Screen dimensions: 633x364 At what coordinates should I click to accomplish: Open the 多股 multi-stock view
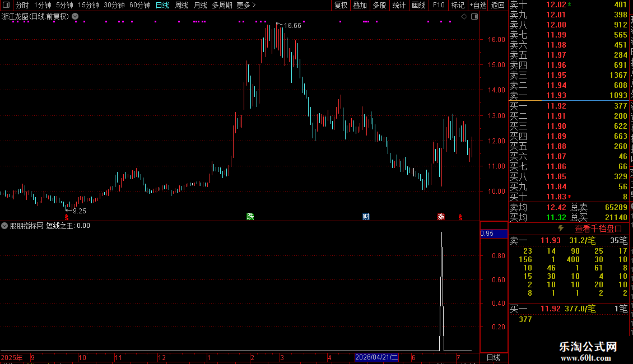tap(379, 5)
